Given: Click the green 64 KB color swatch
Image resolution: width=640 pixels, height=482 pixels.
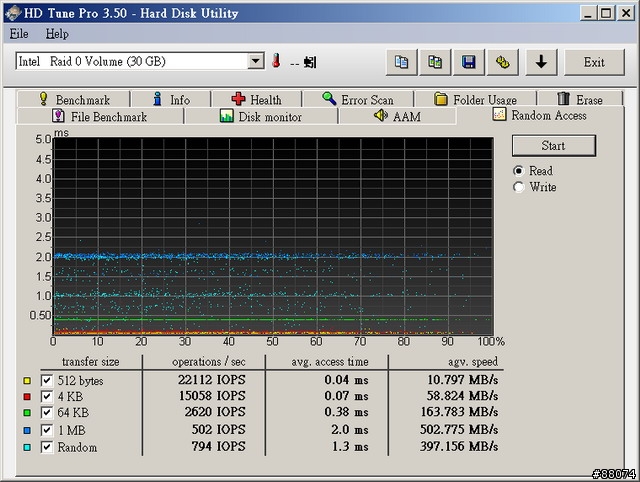Looking at the screenshot, I should [x=27, y=413].
